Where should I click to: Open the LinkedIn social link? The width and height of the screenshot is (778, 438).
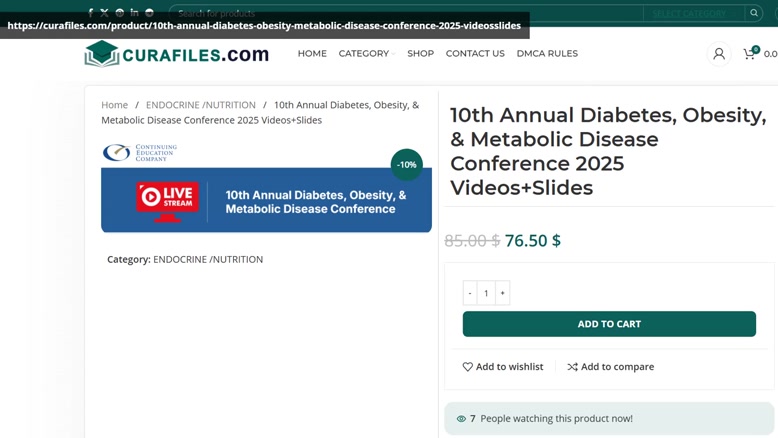click(134, 12)
